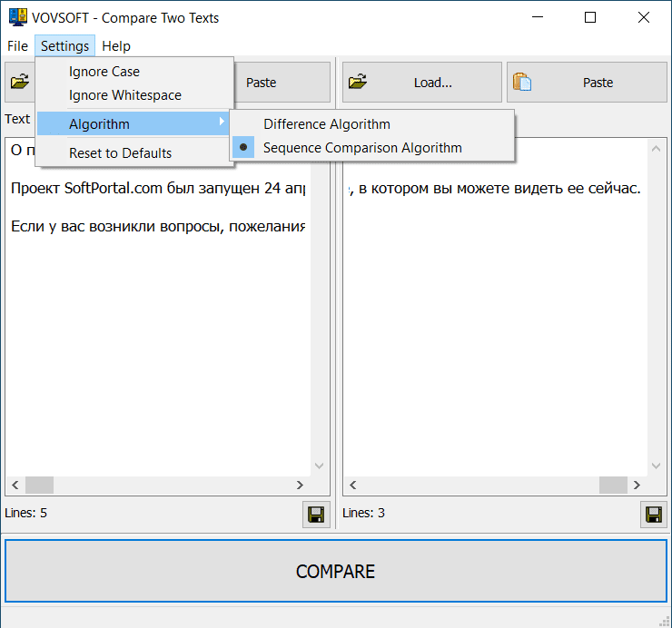Click left pane scroll right arrow
Image resolution: width=672 pixels, height=628 pixels.
coord(300,485)
